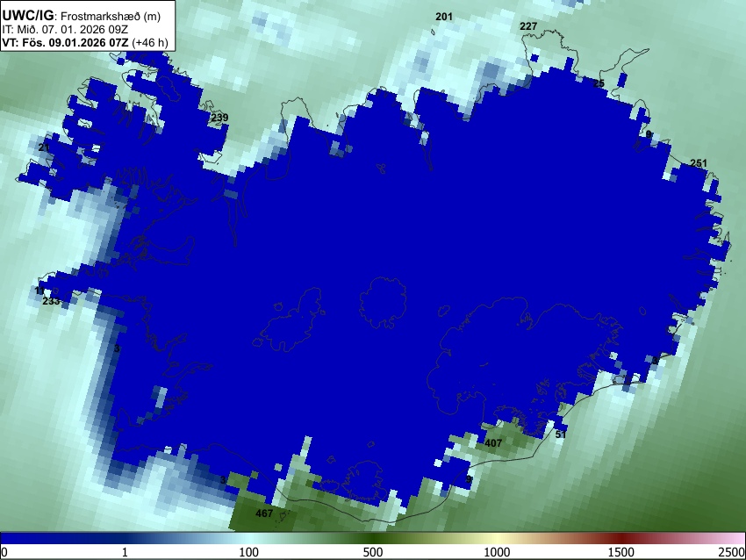The image size is (746, 560).
Task: Click the color scale label 1500
Action: (x=621, y=552)
